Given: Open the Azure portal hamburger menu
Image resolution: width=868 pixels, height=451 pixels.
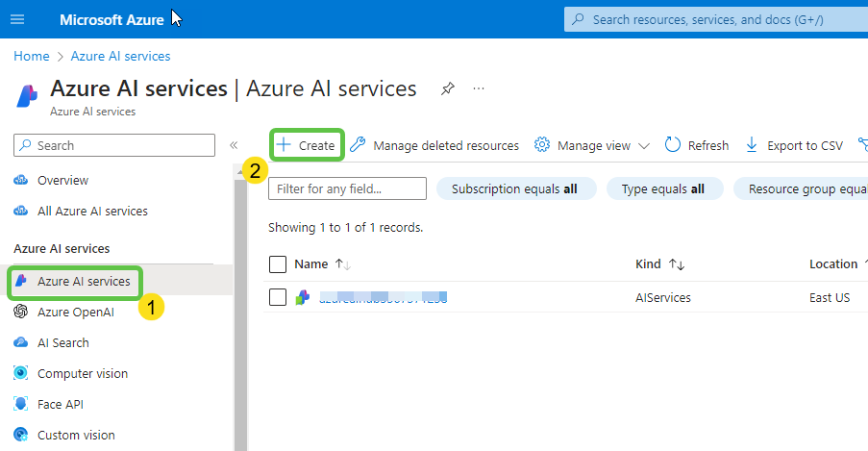Looking at the screenshot, I should [x=19, y=19].
